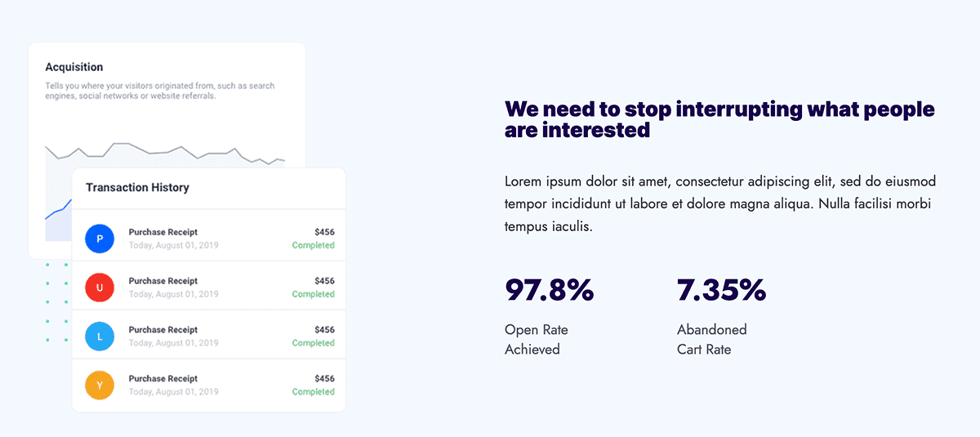
Task: Open Purchase Receipt next to Y avatar
Action: [163, 380]
